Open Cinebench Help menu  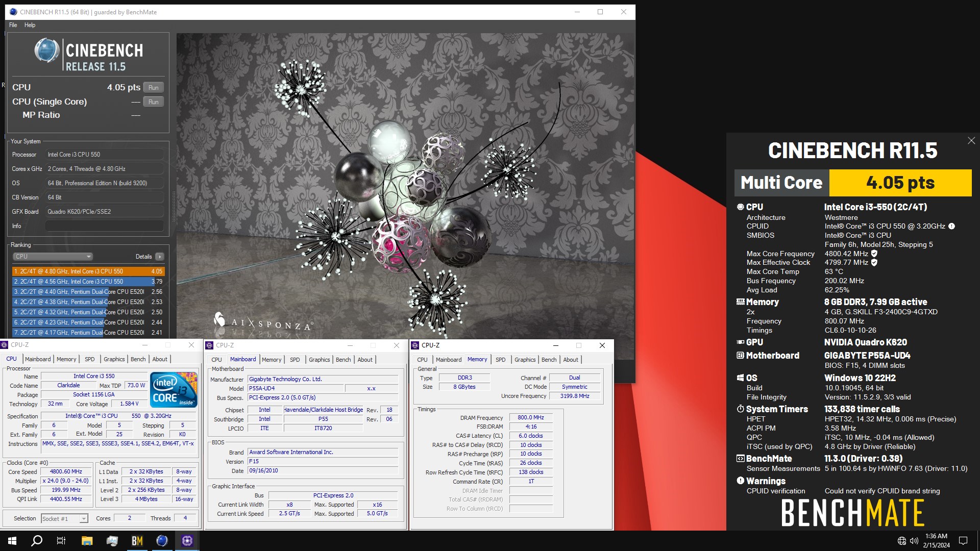tap(30, 25)
